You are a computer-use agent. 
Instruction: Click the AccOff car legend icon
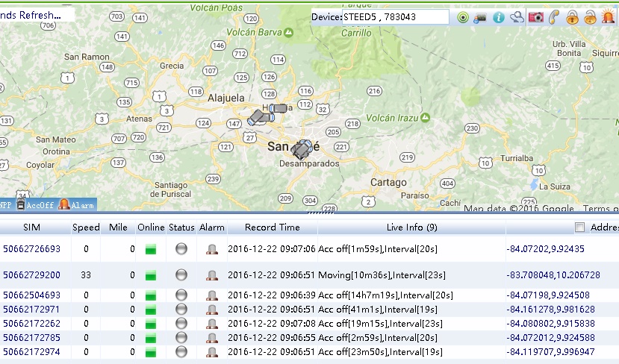click(20, 204)
